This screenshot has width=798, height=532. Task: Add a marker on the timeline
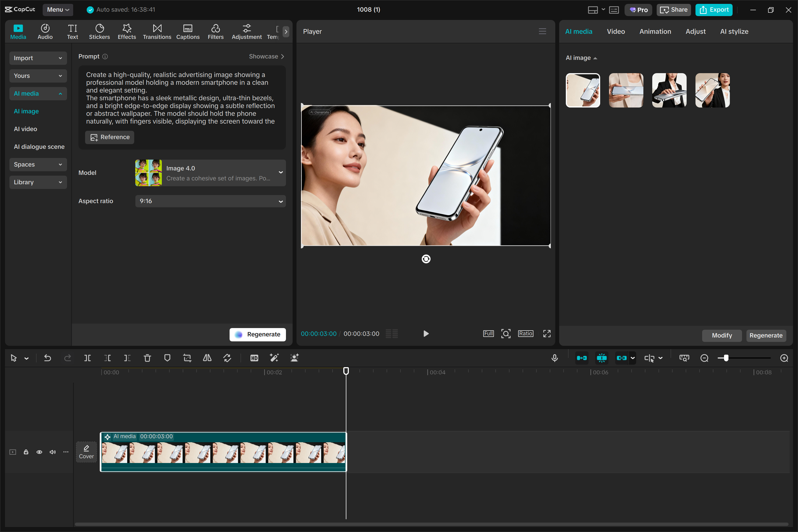(167, 358)
